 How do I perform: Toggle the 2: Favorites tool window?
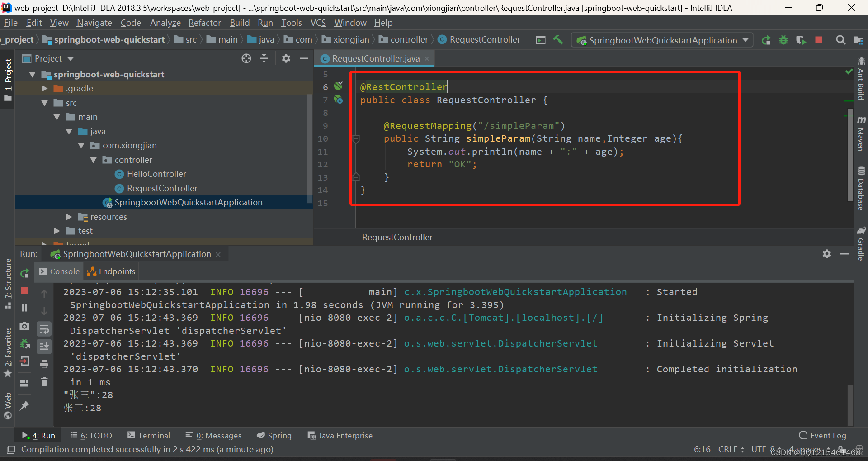point(8,352)
